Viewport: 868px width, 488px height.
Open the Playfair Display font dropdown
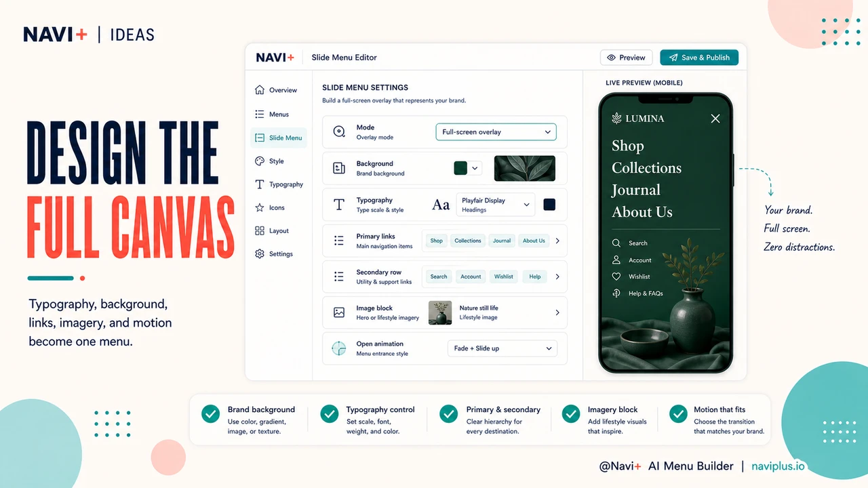tap(496, 205)
